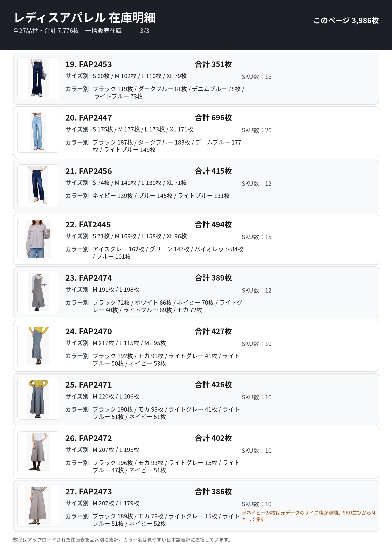Click the FAP2447 light blue jeans thumbnail

pyautogui.click(x=38, y=132)
